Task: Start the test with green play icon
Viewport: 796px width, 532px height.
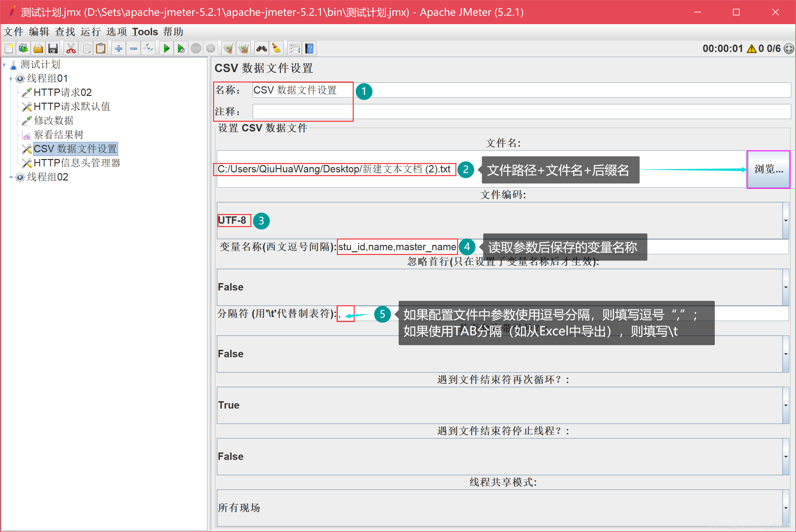Action: click(166, 49)
